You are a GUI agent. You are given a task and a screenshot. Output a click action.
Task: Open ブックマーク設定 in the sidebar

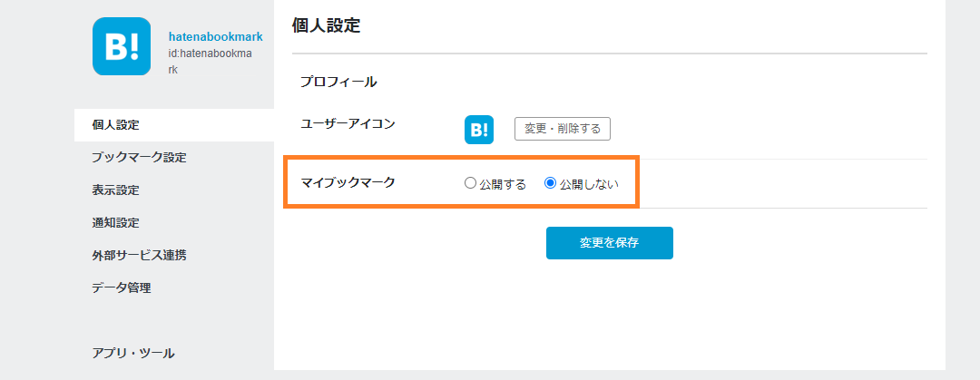tap(139, 158)
